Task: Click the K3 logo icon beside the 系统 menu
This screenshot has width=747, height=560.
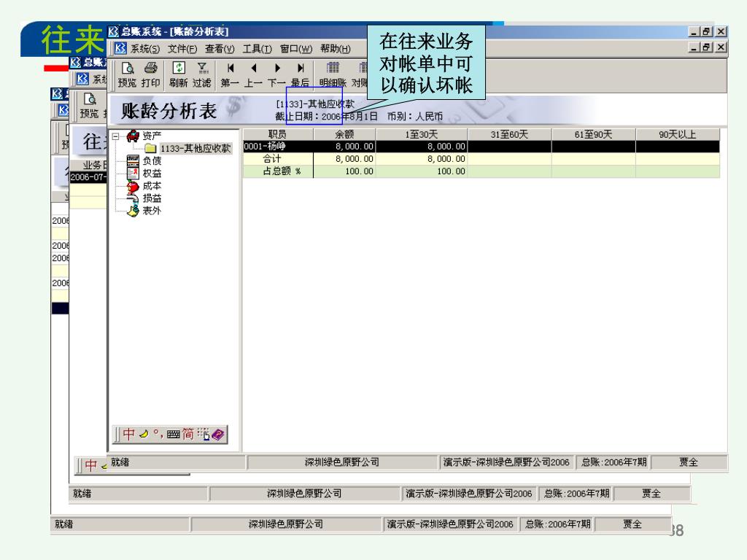Action: 120,48
